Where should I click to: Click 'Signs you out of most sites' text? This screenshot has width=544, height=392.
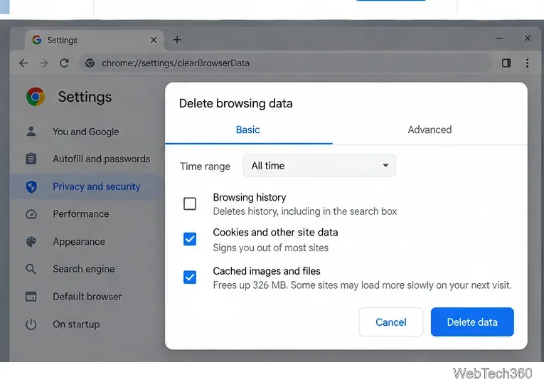[x=271, y=248]
